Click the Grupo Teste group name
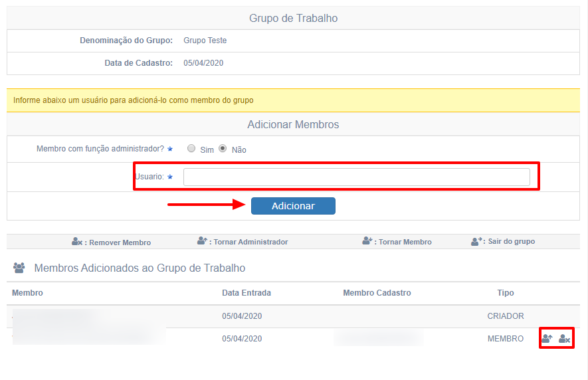This screenshot has width=588, height=380. click(205, 41)
